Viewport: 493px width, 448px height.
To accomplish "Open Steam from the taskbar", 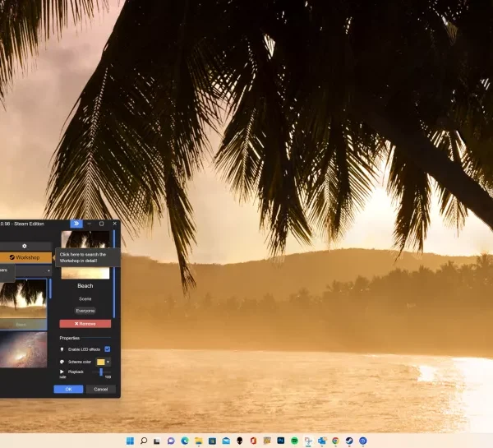I will pos(348,441).
